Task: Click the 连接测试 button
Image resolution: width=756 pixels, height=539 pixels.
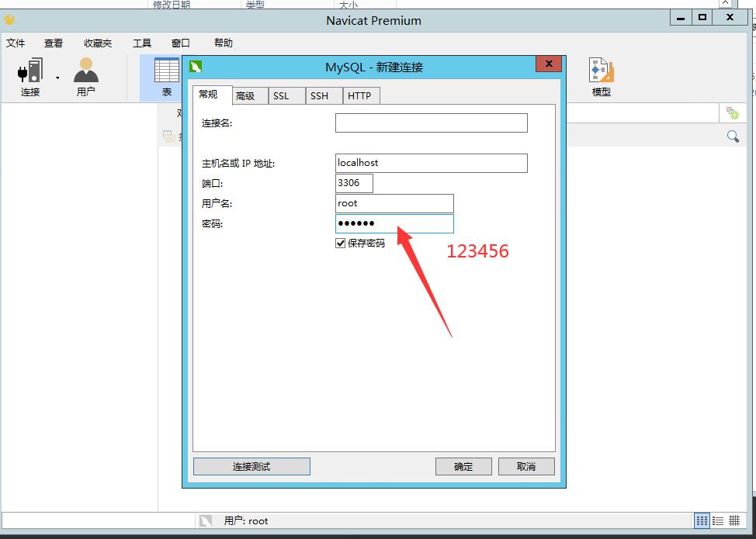Action: tap(251, 466)
